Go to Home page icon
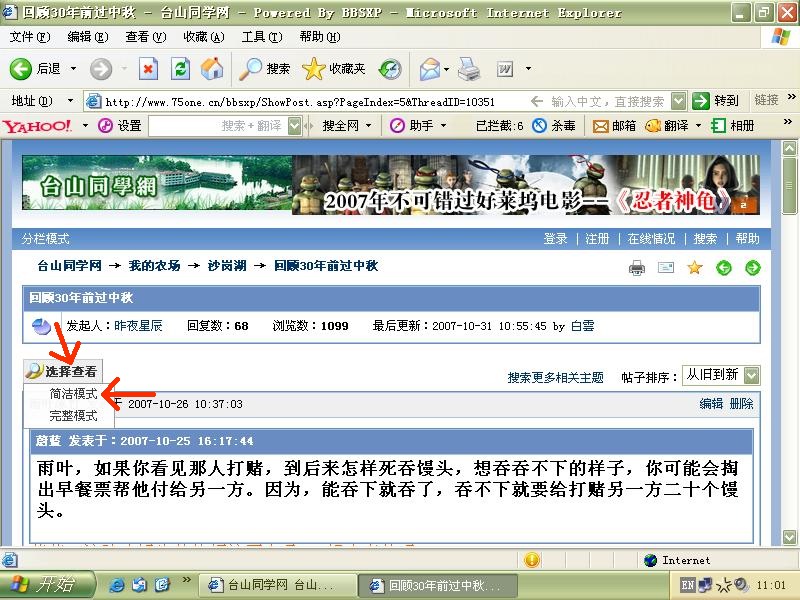The image size is (800, 600). pos(212,68)
